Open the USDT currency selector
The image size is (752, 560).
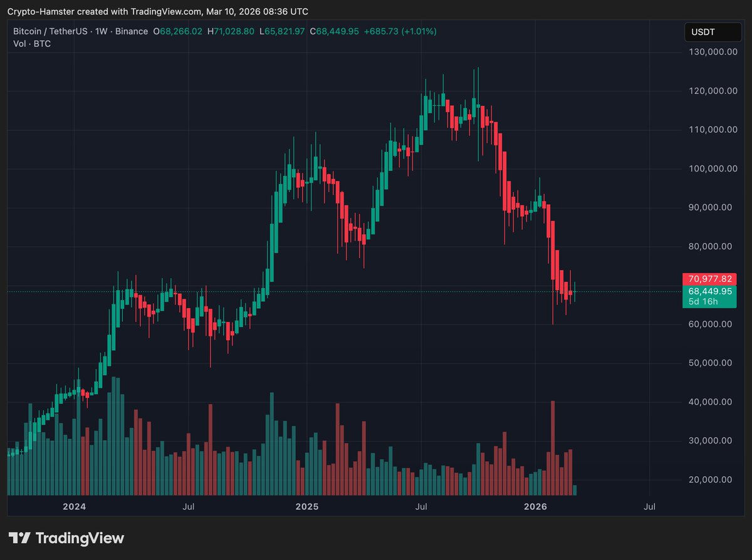pos(713,32)
